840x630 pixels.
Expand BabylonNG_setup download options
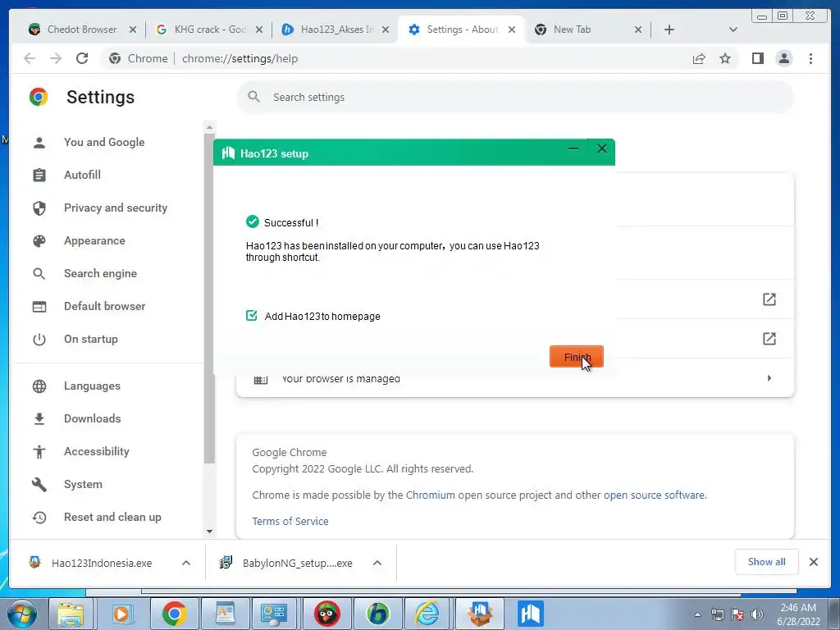coord(377,563)
